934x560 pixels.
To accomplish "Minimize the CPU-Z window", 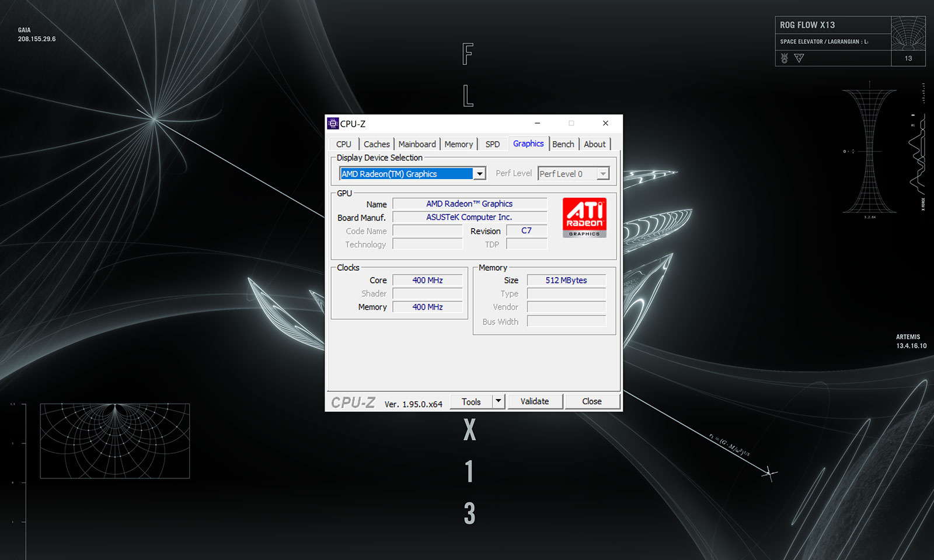I will [x=537, y=123].
